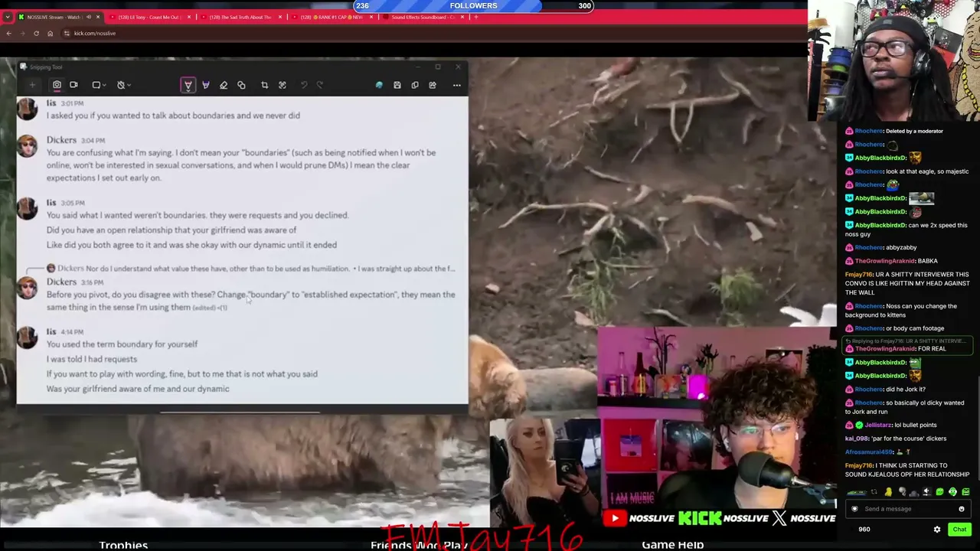Open TheGrowlingAraknid's profile on BABKA message

[x=884, y=261]
